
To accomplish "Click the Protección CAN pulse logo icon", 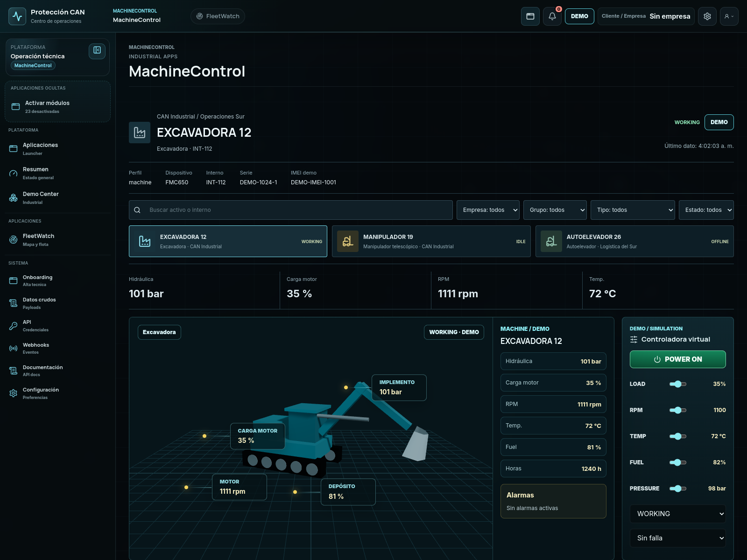I will pos(17,16).
